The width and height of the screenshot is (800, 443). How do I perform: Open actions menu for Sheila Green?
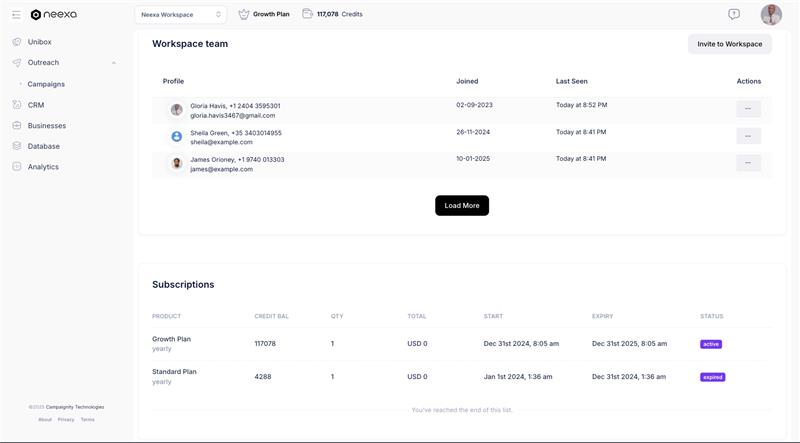[x=748, y=136]
